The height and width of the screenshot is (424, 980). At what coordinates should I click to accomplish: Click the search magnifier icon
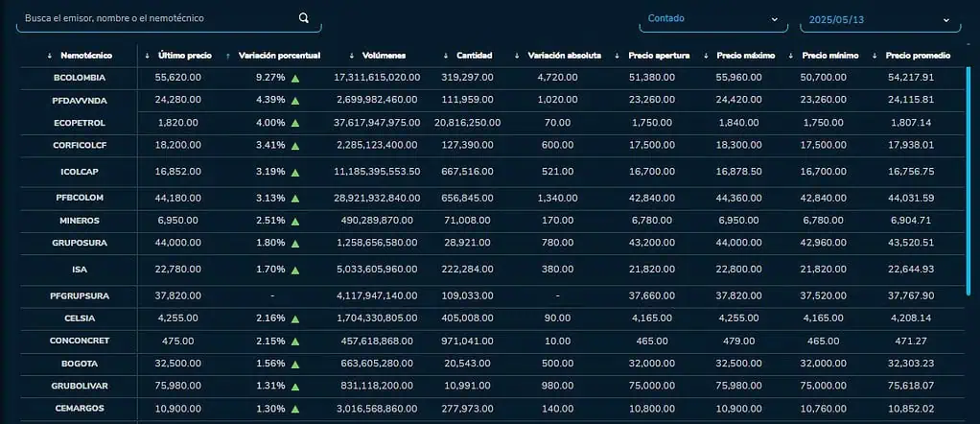point(304,18)
